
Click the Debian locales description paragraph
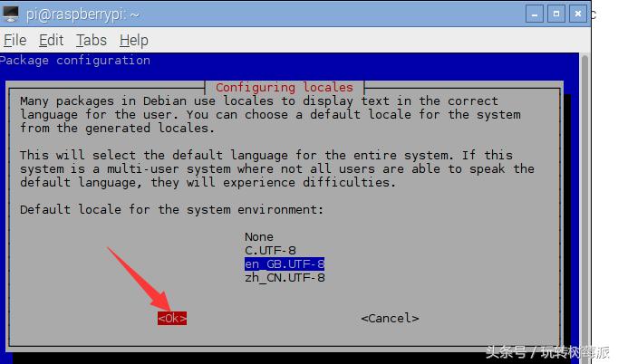point(270,114)
